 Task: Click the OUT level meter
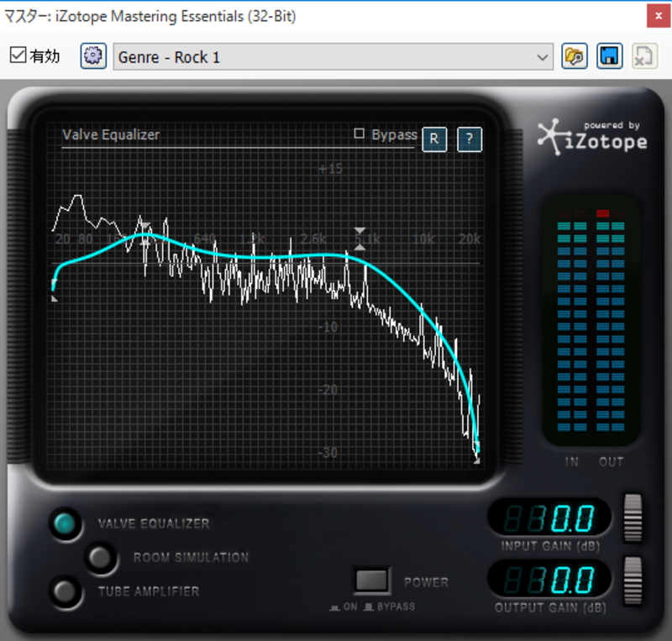click(611, 322)
